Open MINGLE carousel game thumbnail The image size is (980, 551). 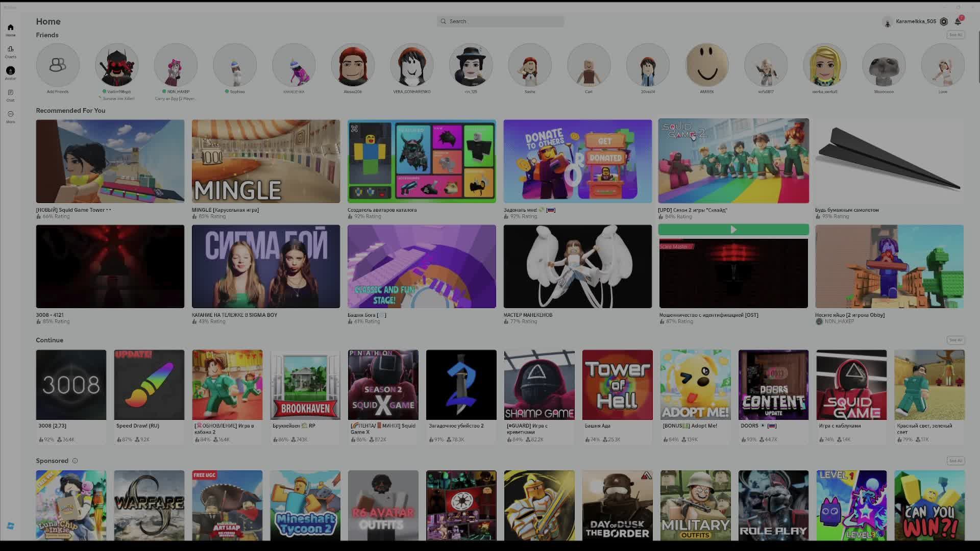click(x=266, y=161)
